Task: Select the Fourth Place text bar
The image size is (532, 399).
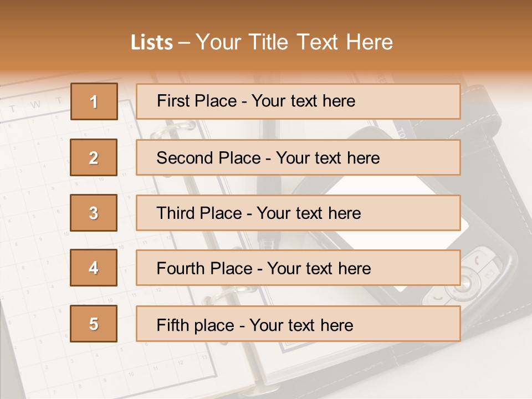Action: tap(298, 268)
